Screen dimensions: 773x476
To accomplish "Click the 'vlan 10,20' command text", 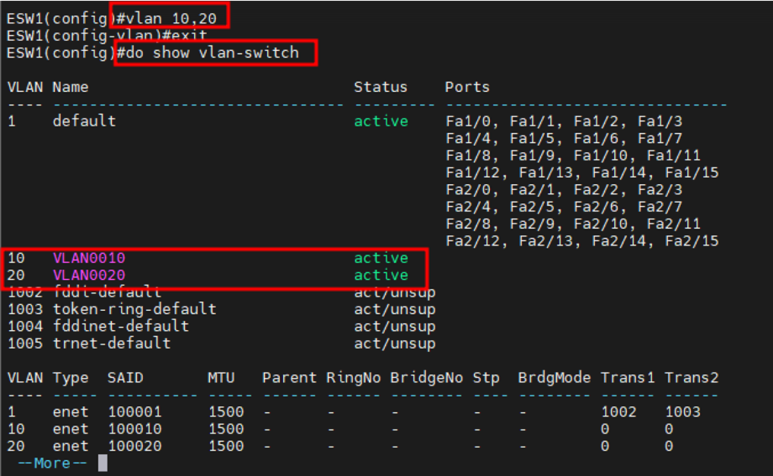I will pyautogui.click(x=171, y=17).
